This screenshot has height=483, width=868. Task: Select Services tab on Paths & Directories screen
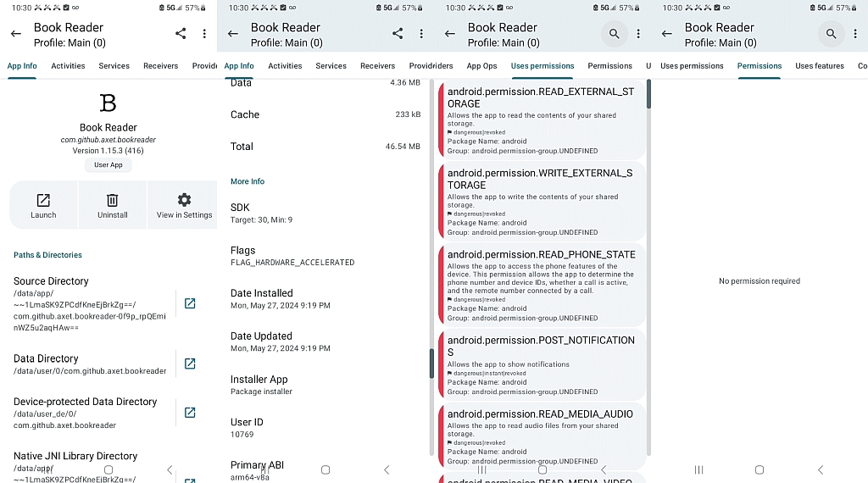tap(114, 66)
